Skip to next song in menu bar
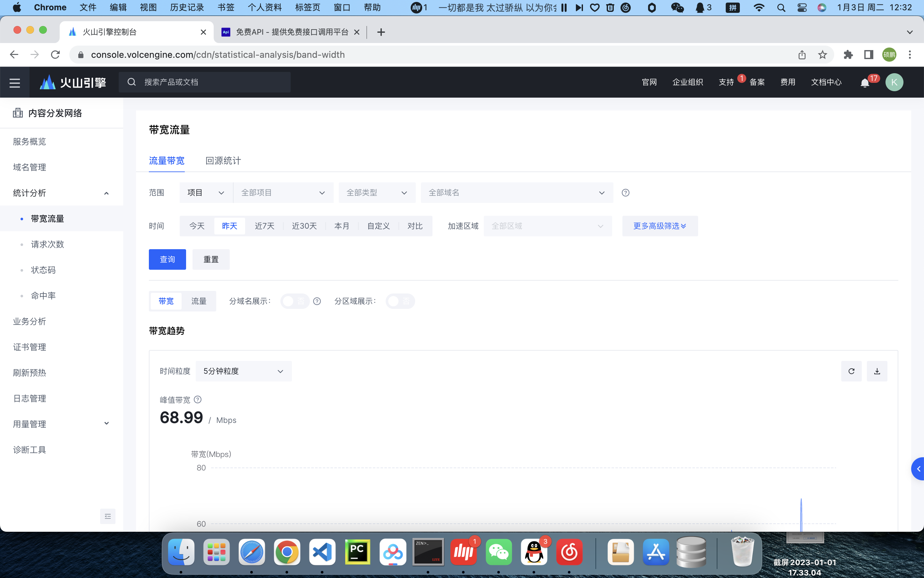This screenshot has height=578, width=924. pos(579,8)
